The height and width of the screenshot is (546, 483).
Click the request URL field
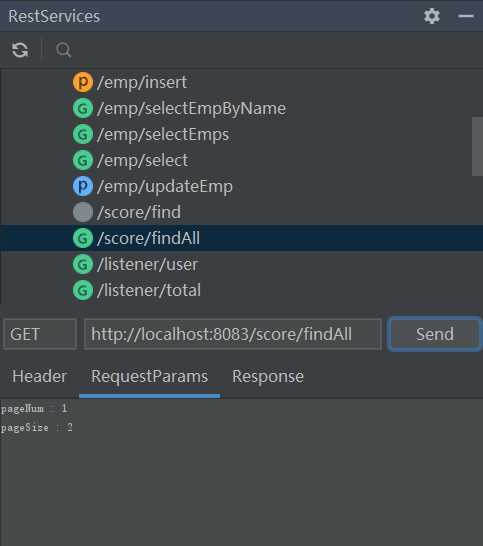pyautogui.click(x=233, y=334)
